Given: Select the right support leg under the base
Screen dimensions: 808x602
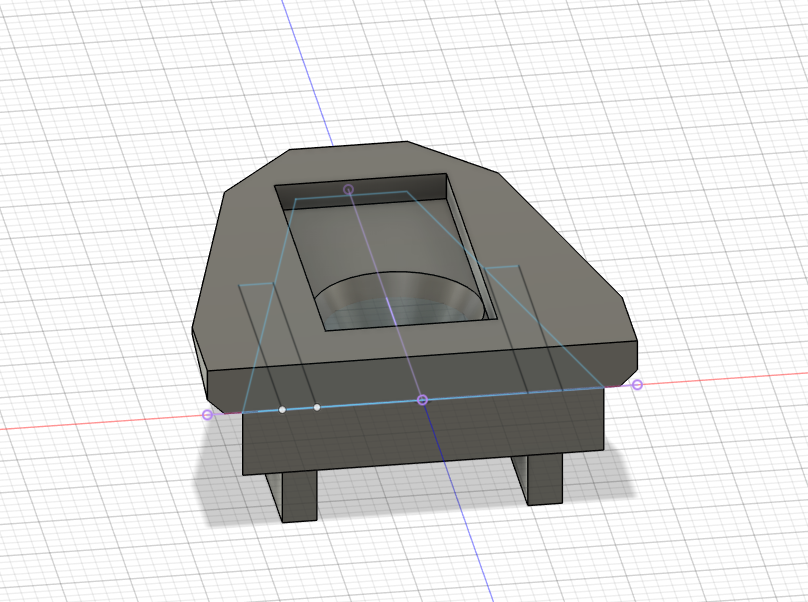Looking at the screenshot, I should 540,479.
